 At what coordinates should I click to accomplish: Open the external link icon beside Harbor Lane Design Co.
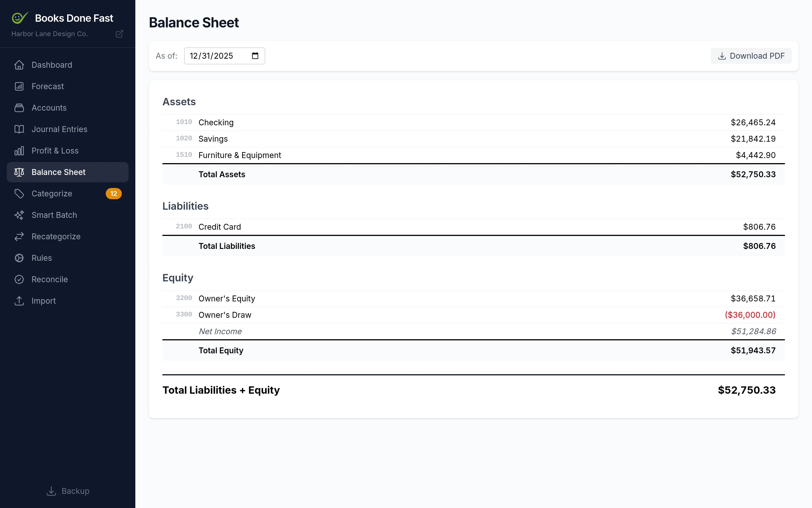pyautogui.click(x=120, y=34)
